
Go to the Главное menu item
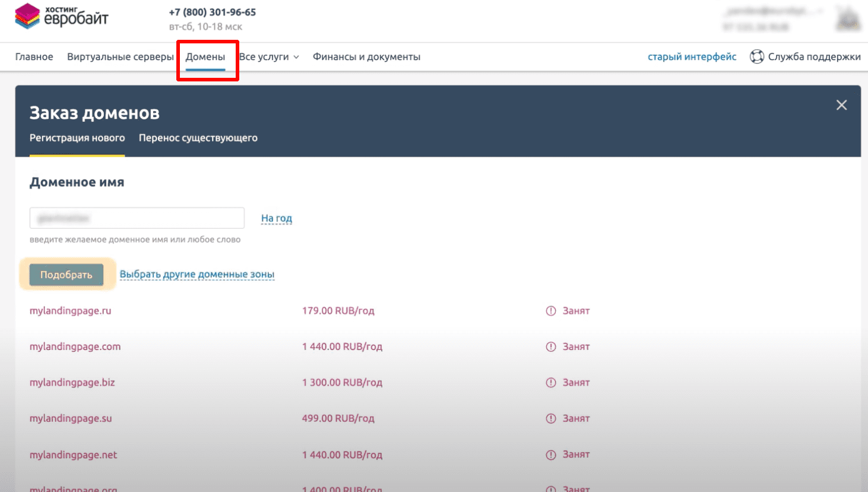pos(34,57)
